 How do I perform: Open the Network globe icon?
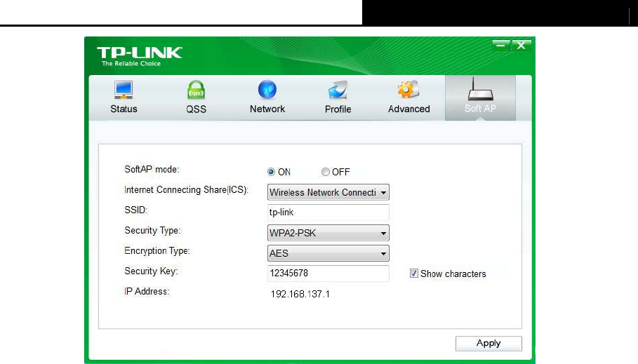tap(267, 90)
